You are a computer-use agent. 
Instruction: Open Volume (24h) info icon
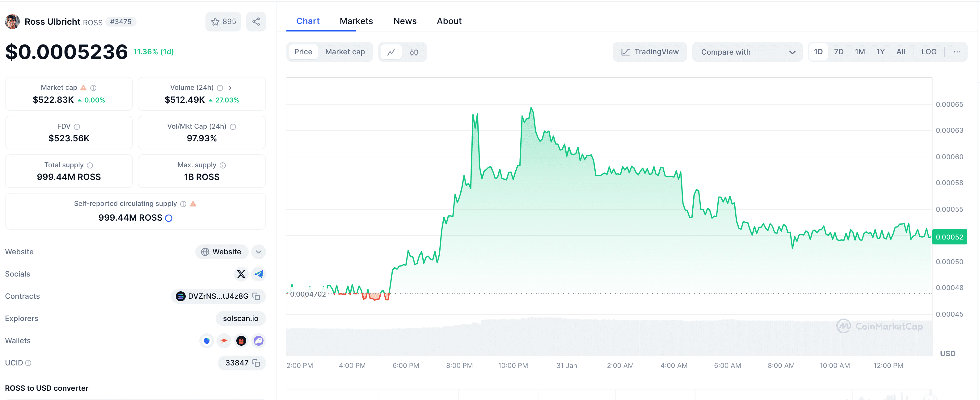(220, 88)
